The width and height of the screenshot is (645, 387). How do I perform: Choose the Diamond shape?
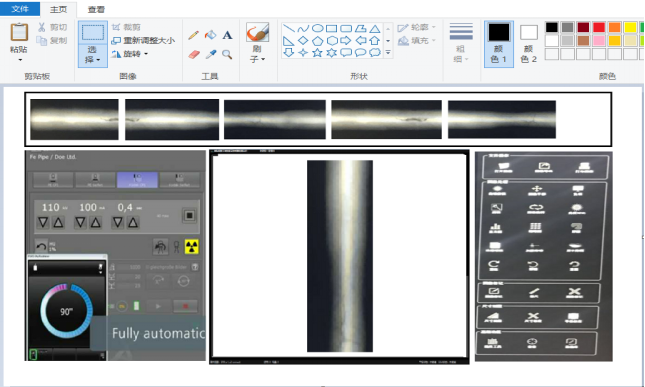coord(303,41)
